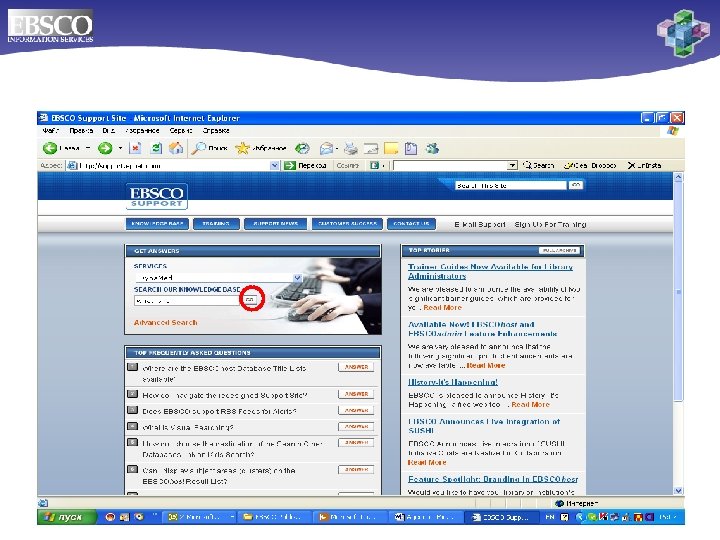Open the PowerPoint taskbar button

pyautogui.click(x=350, y=517)
